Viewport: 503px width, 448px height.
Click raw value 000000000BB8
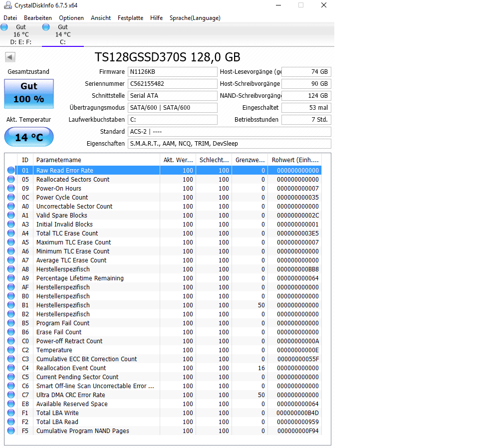point(298,269)
